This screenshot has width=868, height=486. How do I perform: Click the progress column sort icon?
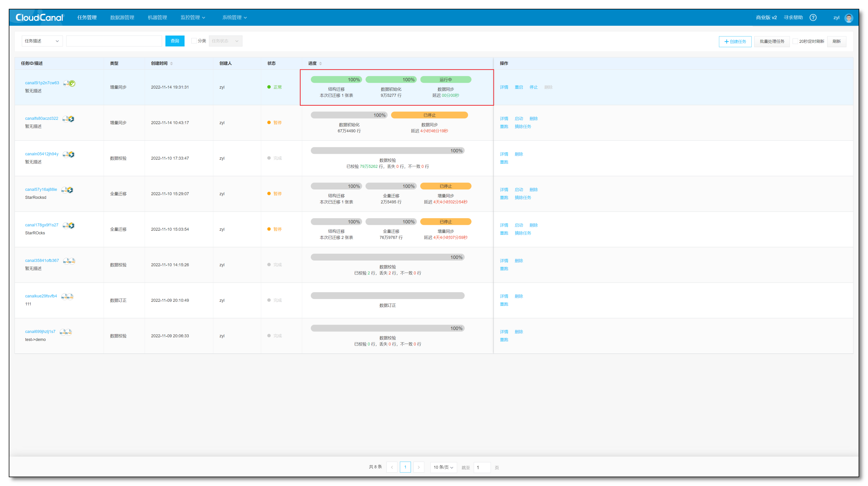click(320, 64)
